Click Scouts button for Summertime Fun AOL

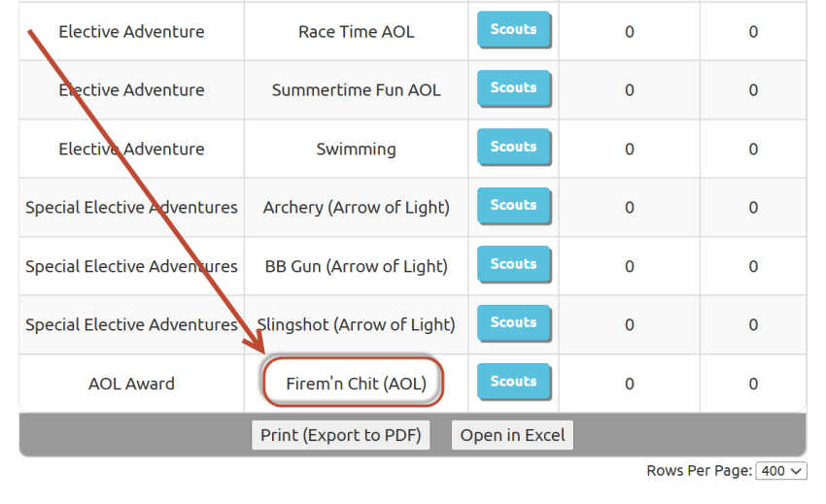pyautogui.click(x=514, y=88)
